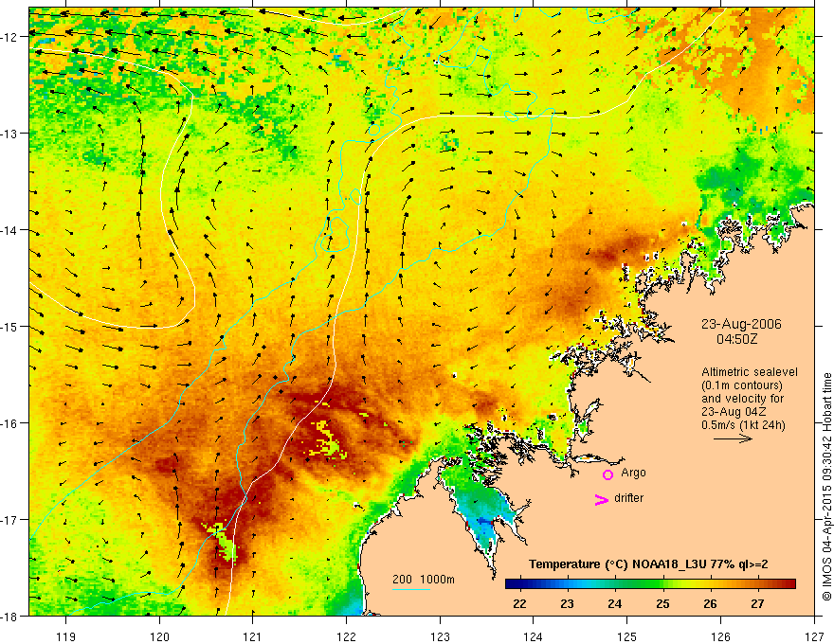The height and width of the screenshot is (644, 834).
Task: Click the "200 1000m" bathymetry label
Action: pos(424,580)
